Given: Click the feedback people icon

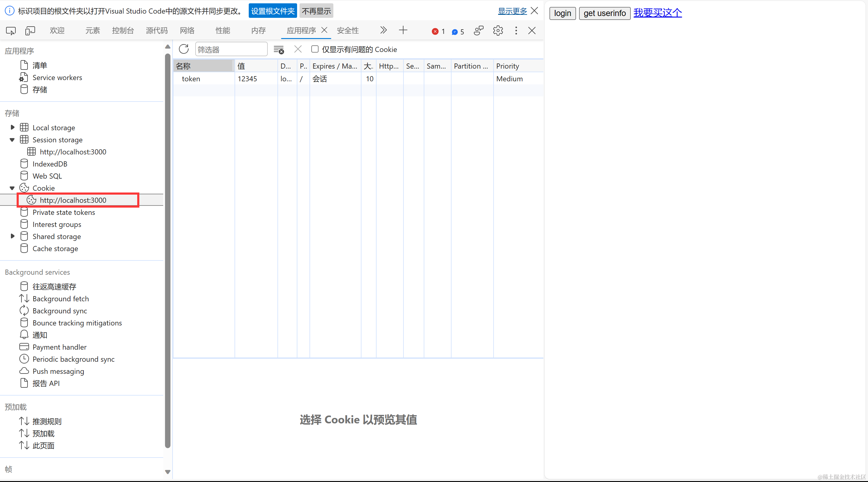Looking at the screenshot, I should [x=478, y=31].
